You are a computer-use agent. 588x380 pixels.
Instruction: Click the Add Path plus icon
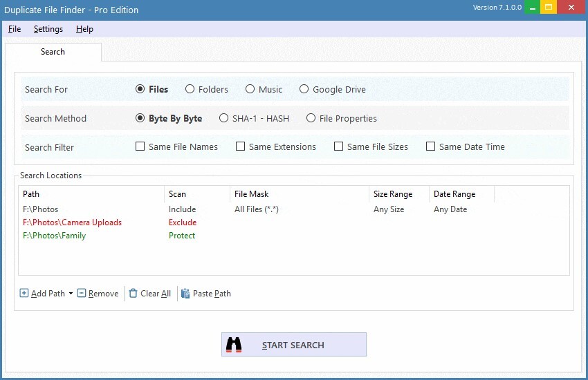[24, 294]
